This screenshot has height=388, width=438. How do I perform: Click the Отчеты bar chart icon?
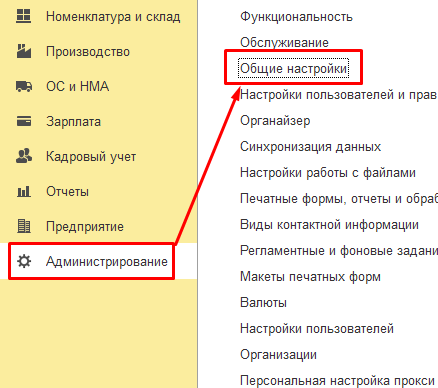click(24, 191)
